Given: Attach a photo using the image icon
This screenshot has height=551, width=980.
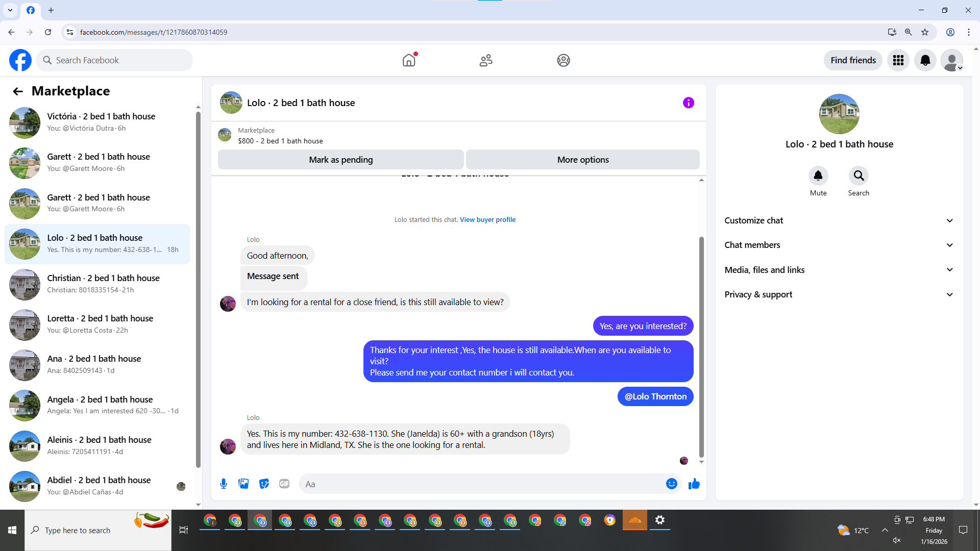Looking at the screenshot, I should point(243,484).
